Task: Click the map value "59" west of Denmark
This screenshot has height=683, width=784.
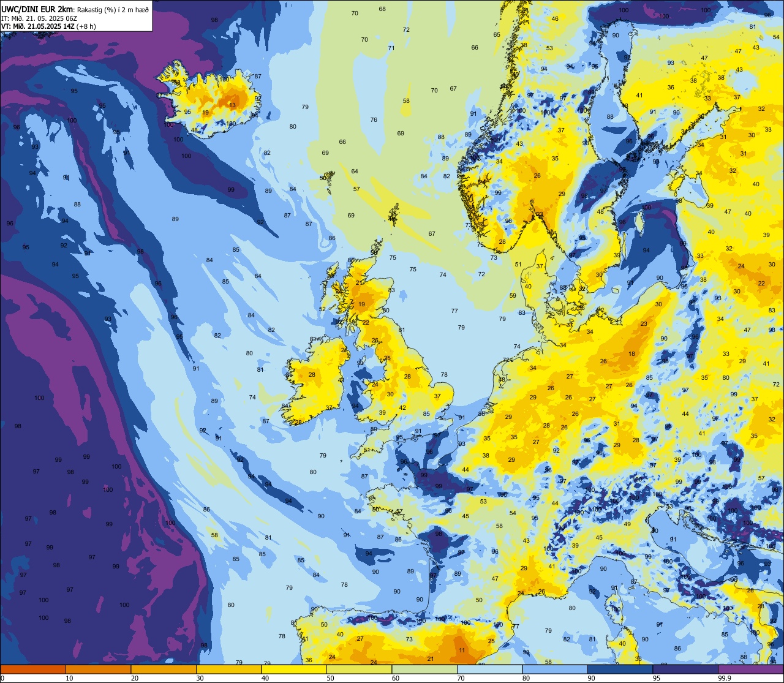Action: [x=513, y=296]
